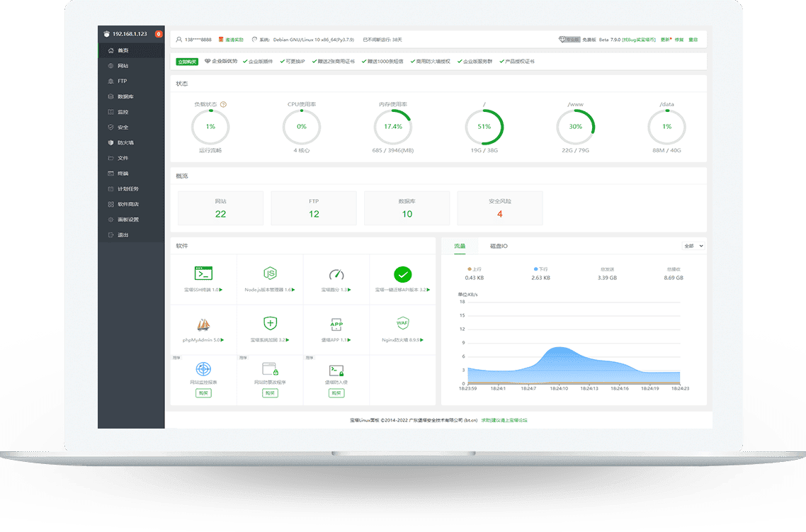The width and height of the screenshot is (806, 532).
Task: Switch to the 磁盘IO tab
Action: pos(499,246)
